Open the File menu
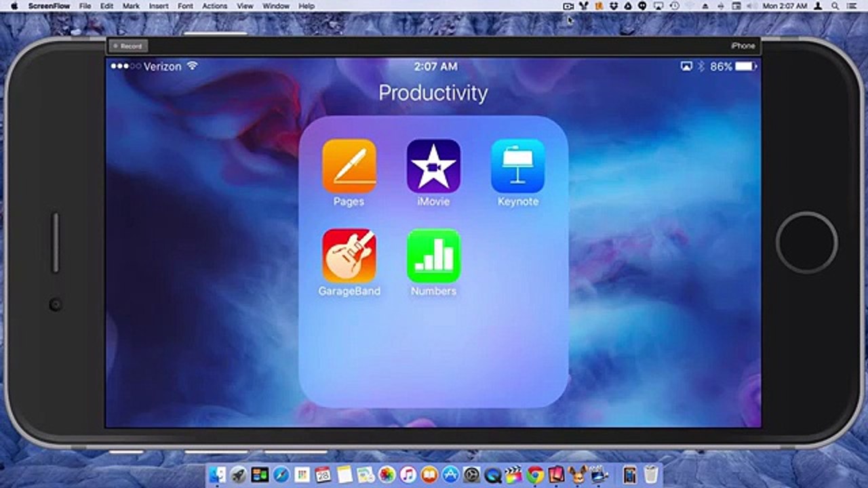The height and width of the screenshot is (488, 868). click(85, 6)
